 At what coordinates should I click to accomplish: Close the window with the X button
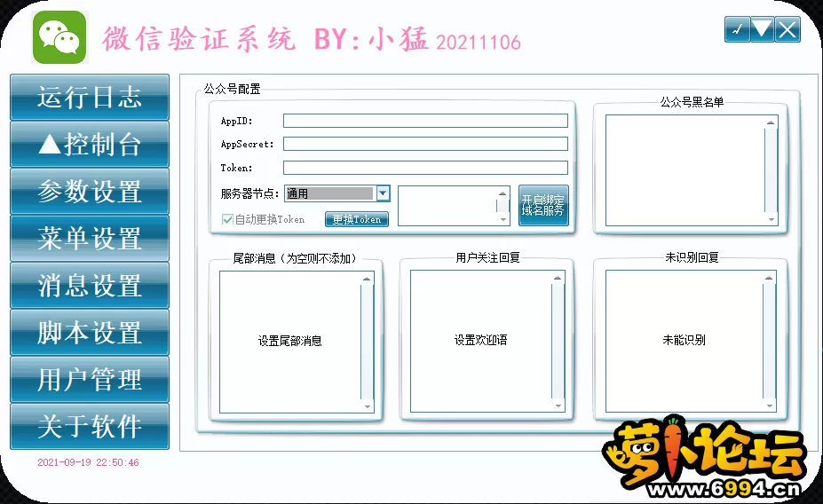point(787,29)
